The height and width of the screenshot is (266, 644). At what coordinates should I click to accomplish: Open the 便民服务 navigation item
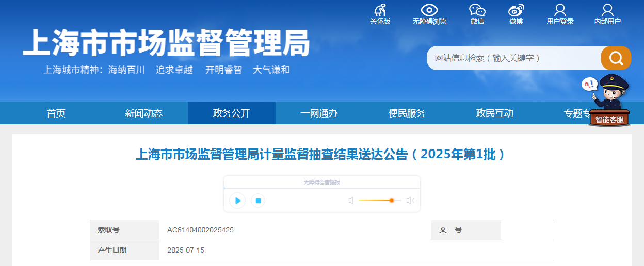click(407, 113)
